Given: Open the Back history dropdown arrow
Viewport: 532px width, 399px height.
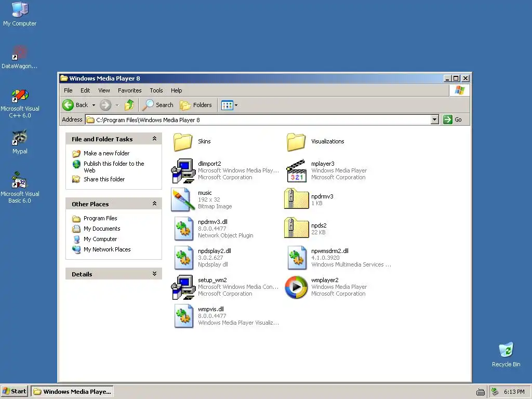Looking at the screenshot, I should 94,105.
